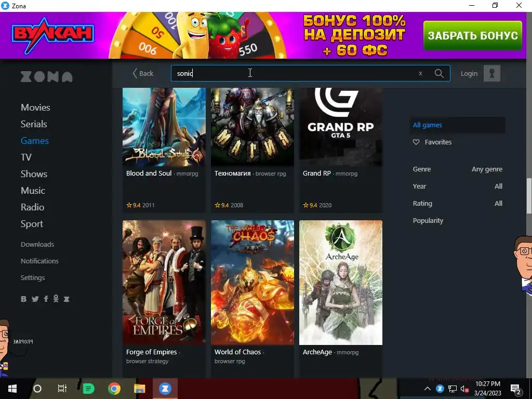Click the green ЗАБРАТЬ БОНУС button
The height and width of the screenshot is (399, 532).
click(x=473, y=36)
